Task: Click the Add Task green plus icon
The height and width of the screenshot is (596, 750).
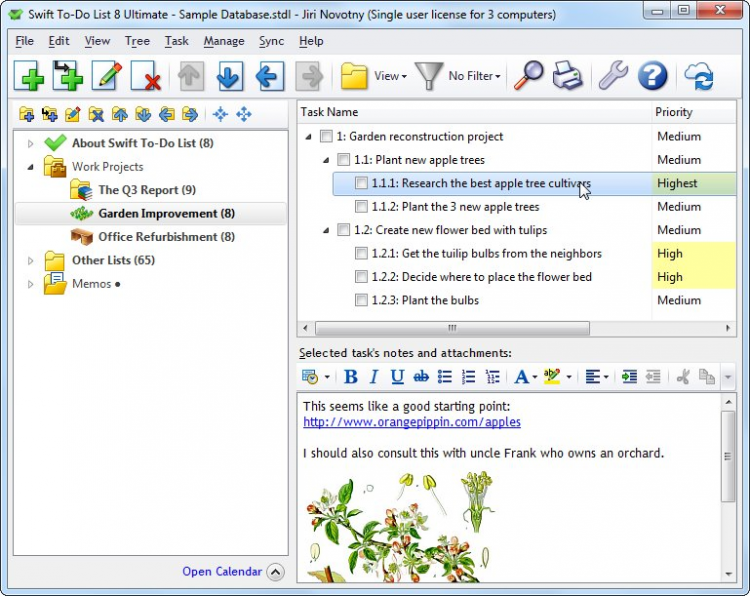Action: 29,76
